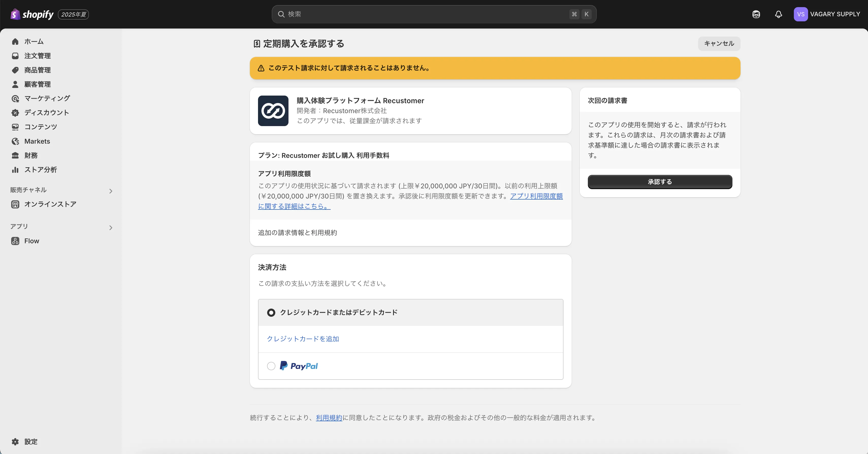Viewport: 868px width, 454px height.
Task: Click the VS store avatar icon
Action: (801, 14)
